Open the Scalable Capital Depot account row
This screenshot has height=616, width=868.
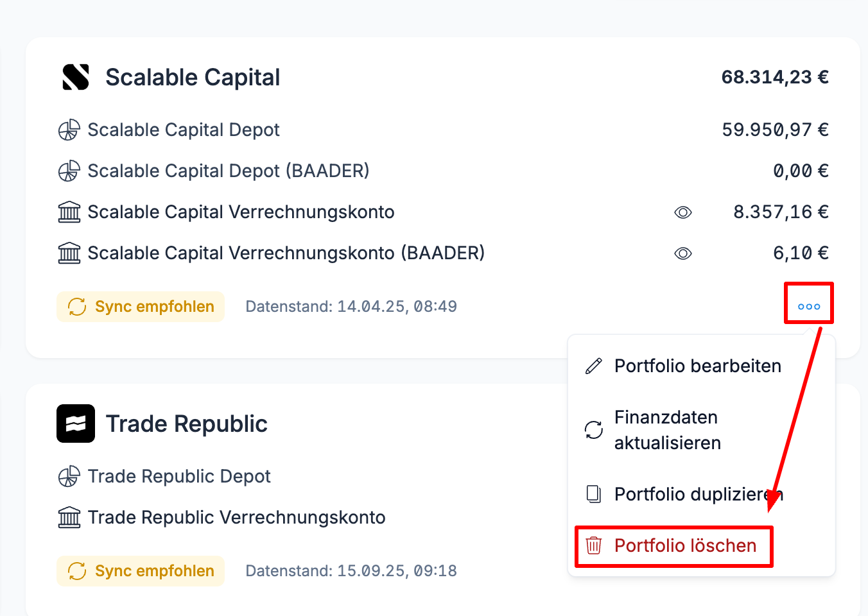click(443, 130)
